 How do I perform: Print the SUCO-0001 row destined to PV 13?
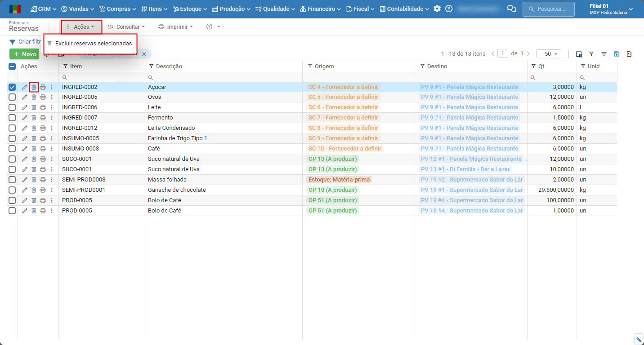pos(43,169)
